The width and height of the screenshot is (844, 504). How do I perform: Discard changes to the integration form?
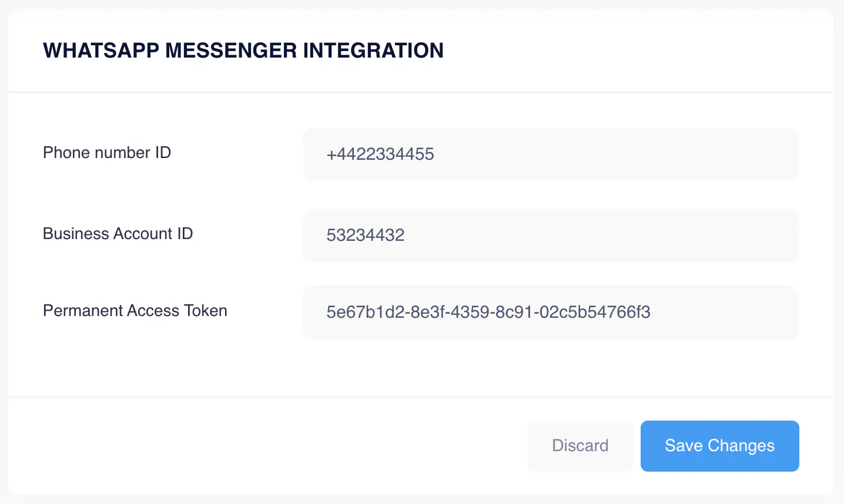pyautogui.click(x=580, y=446)
